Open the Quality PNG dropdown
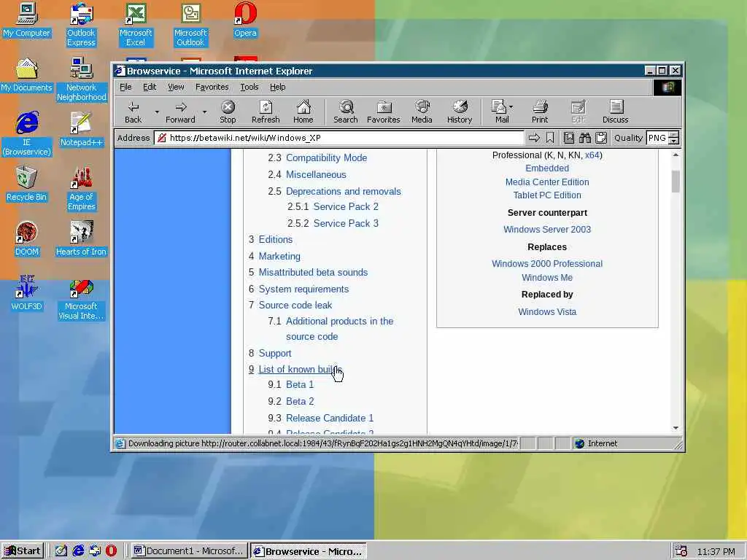 point(673,138)
